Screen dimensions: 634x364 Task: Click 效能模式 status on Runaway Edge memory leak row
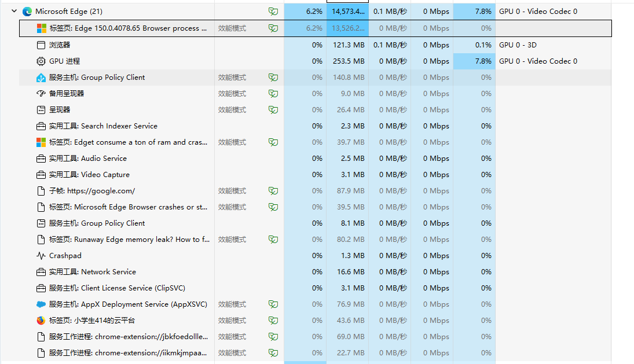tap(232, 240)
